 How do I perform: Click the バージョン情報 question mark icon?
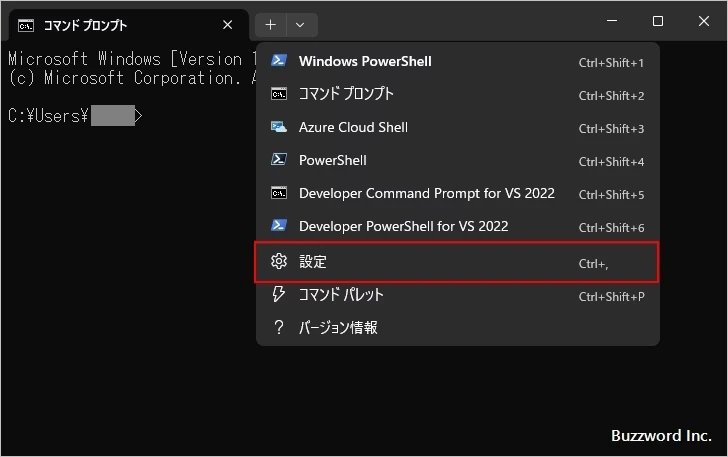279,328
